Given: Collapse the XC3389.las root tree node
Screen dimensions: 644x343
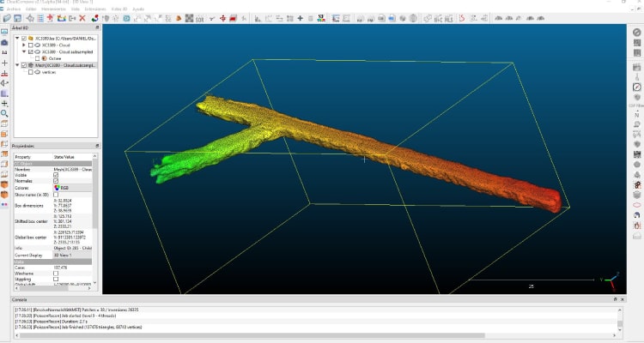Looking at the screenshot, I should [17, 38].
